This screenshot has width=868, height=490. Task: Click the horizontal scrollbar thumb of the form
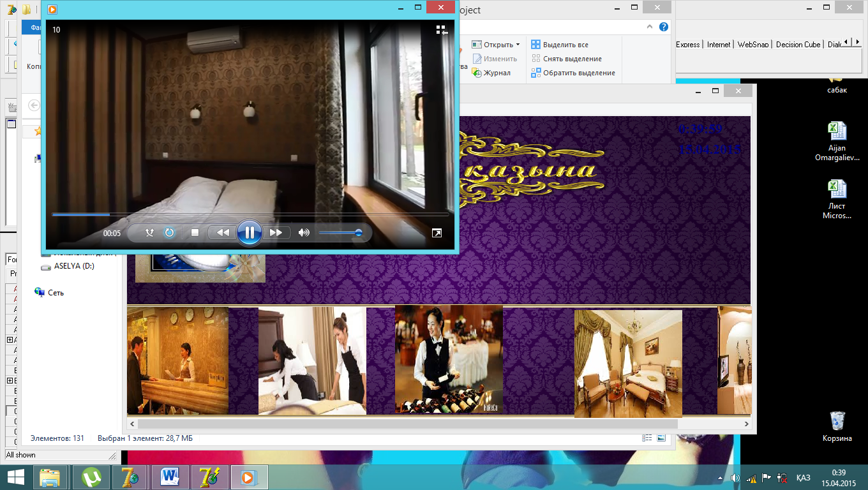pyautogui.click(x=407, y=424)
